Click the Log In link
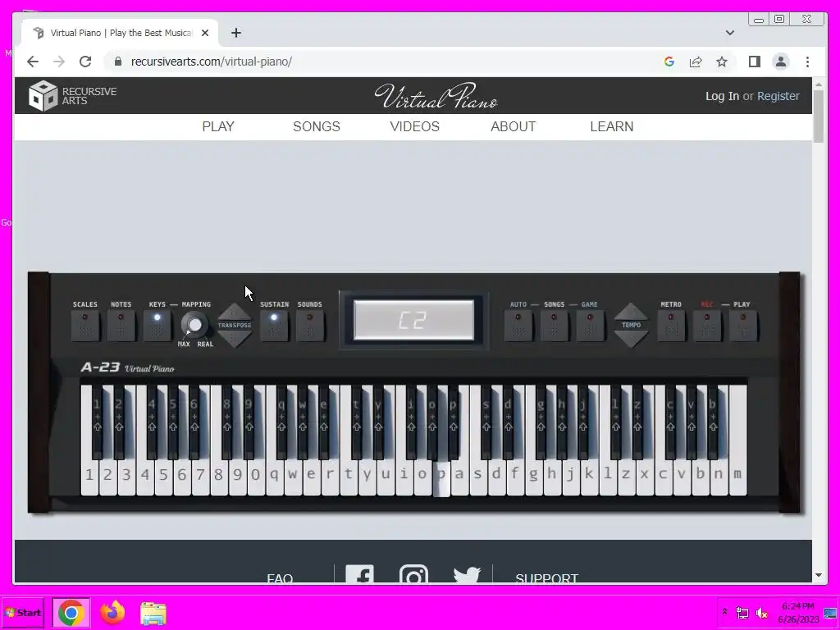The height and width of the screenshot is (630, 840). [722, 96]
